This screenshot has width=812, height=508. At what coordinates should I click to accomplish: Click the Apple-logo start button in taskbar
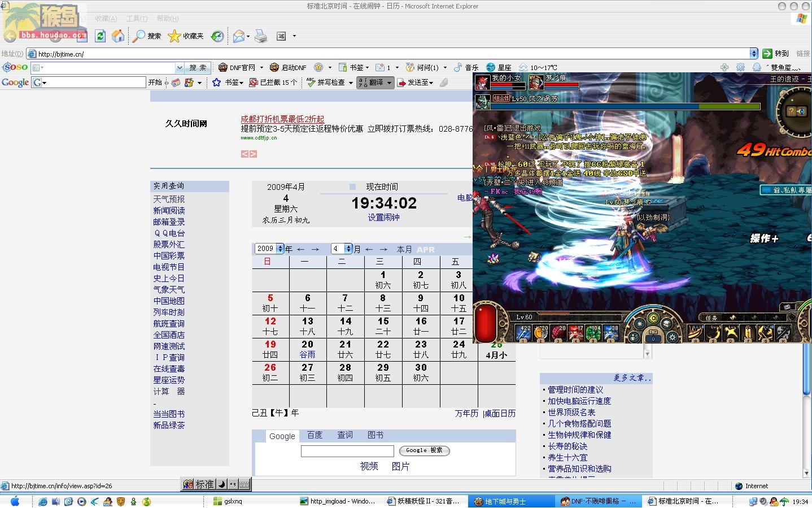(x=15, y=501)
